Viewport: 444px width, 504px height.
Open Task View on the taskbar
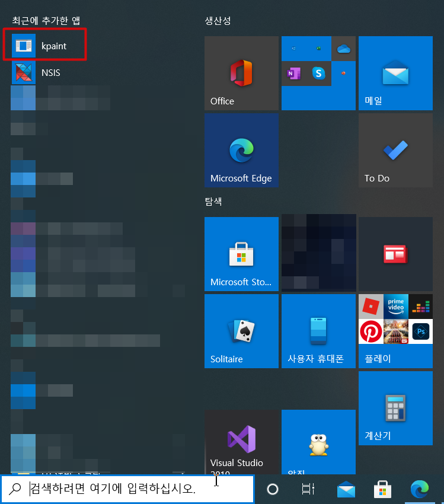click(308, 489)
